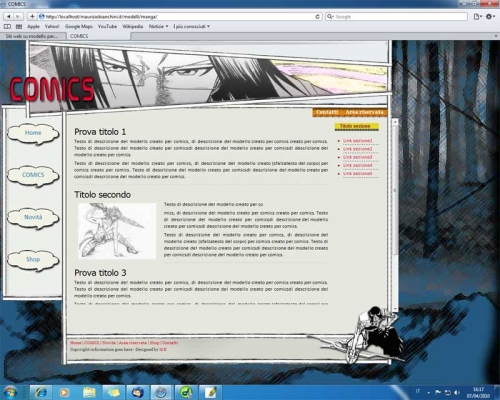The height and width of the screenshot is (400, 500).
Task: Open Link sezione1 in sidebar
Action: (x=358, y=141)
